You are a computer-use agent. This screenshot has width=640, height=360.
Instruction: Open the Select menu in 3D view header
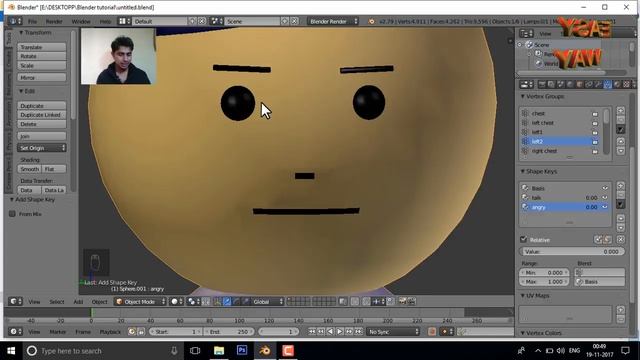[x=57, y=302]
